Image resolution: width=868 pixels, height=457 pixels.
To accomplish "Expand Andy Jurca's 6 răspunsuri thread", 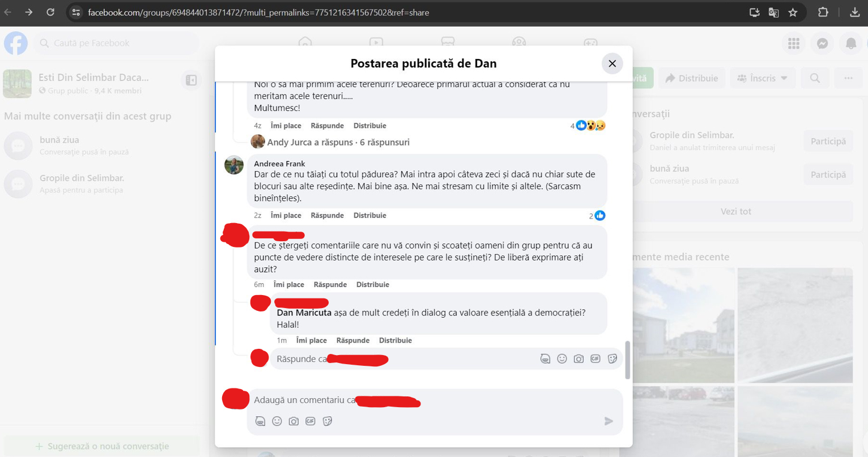I will click(x=338, y=142).
